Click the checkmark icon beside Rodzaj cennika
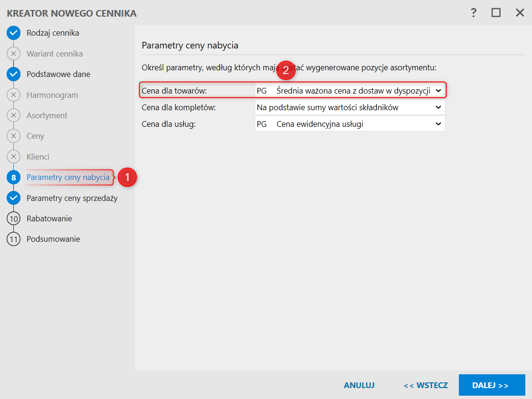Image resolution: width=532 pixels, height=399 pixels. 13,33
